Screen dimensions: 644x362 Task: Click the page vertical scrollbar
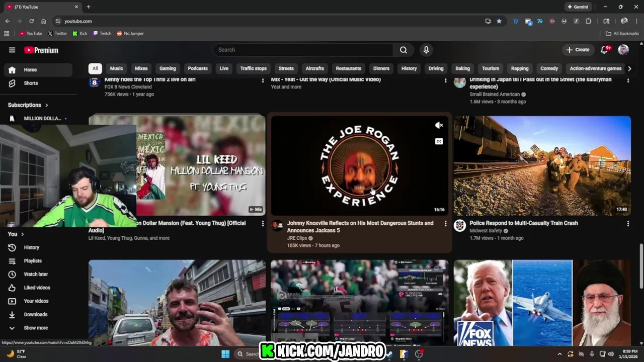click(x=641, y=265)
